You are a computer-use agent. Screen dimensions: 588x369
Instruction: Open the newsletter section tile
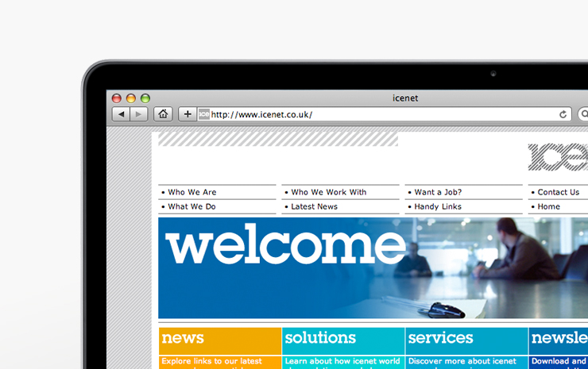[x=559, y=341]
